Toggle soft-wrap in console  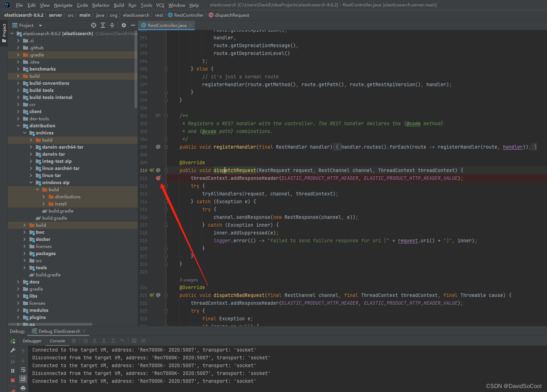point(23,370)
